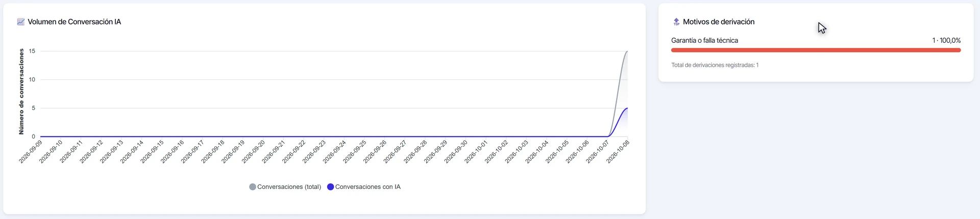
Task: Click the y-axis value 10
Action: (x=32, y=79)
